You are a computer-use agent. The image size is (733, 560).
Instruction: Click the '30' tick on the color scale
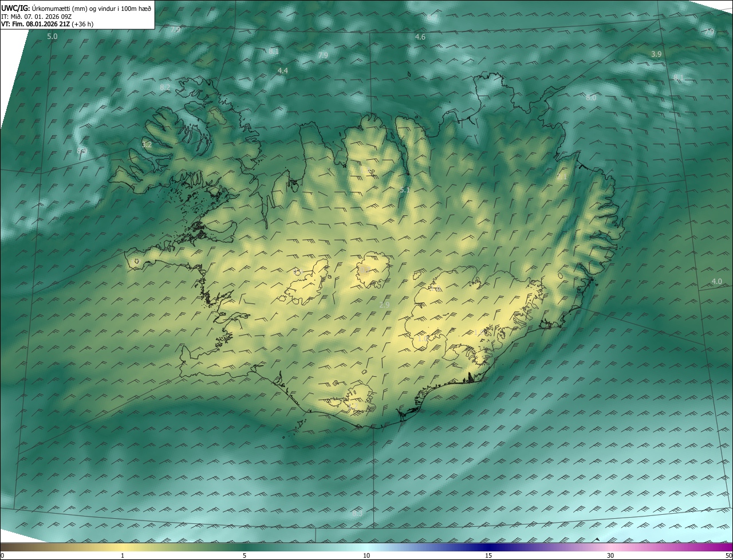610,555
